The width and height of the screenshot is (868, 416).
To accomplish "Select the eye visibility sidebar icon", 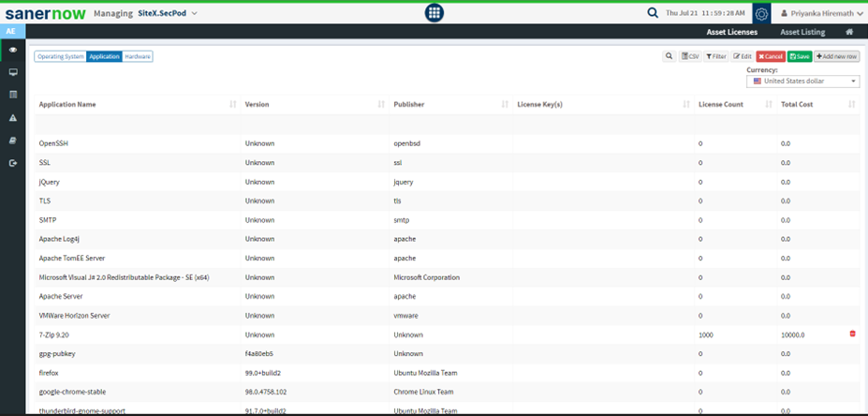I will click(x=13, y=50).
